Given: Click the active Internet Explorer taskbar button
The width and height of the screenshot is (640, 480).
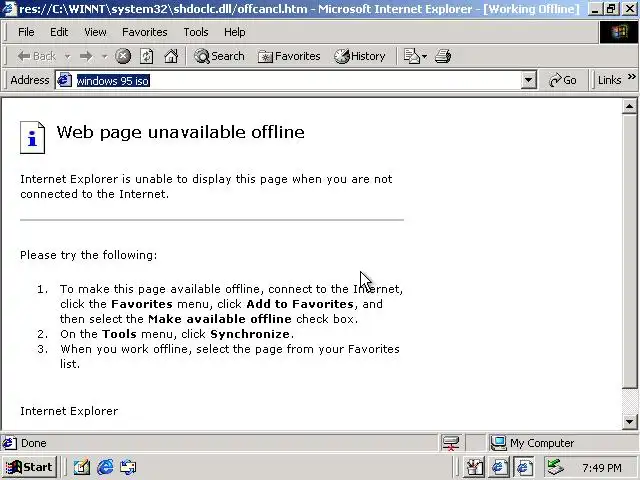Looking at the screenshot, I should click(524, 468).
